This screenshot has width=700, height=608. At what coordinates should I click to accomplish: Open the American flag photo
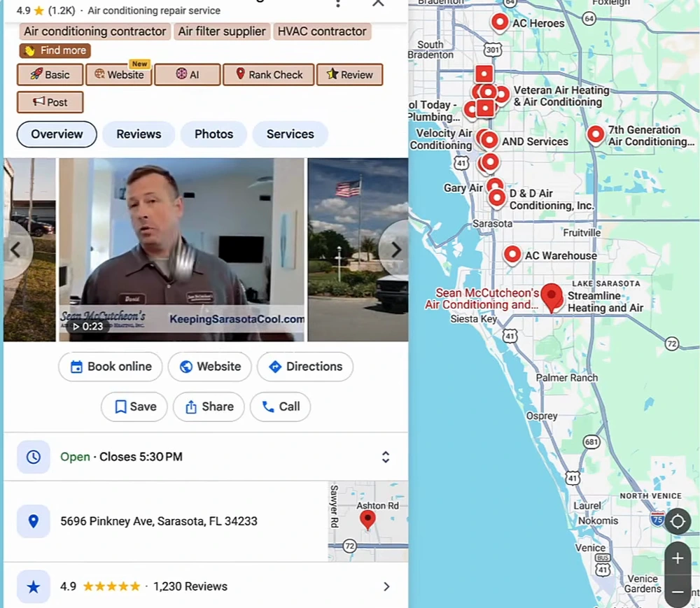point(358,250)
